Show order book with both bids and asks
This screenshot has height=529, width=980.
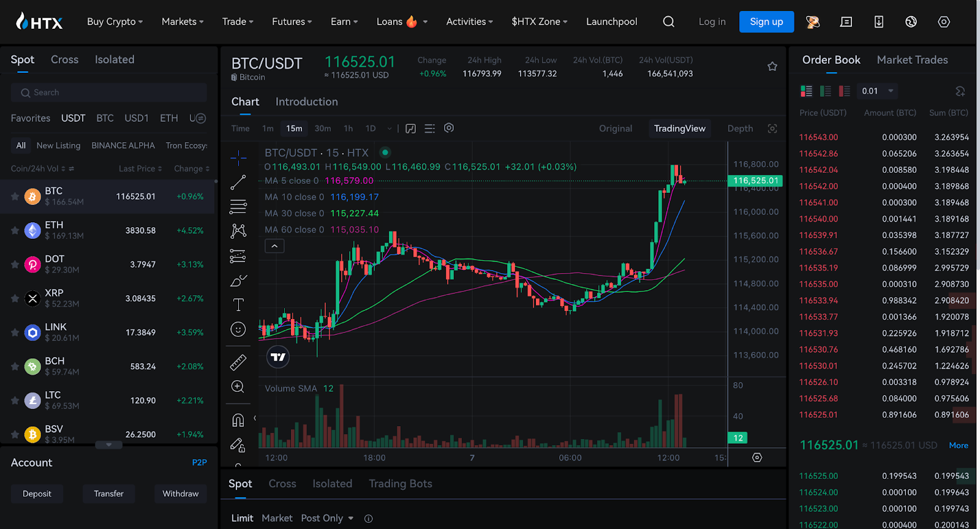click(806, 91)
